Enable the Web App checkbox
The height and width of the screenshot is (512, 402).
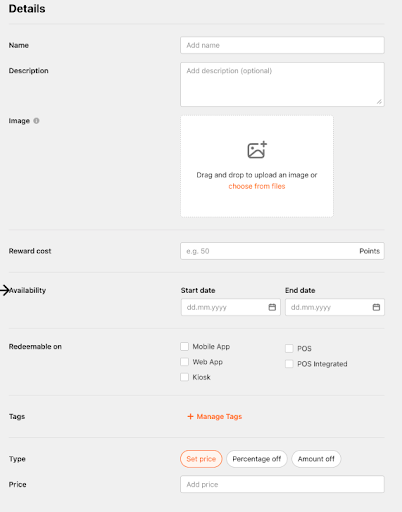(x=184, y=362)
